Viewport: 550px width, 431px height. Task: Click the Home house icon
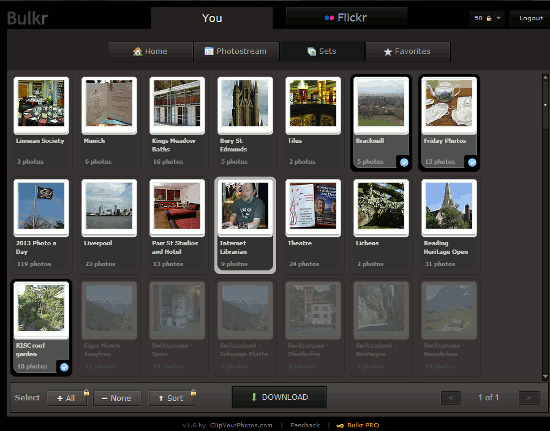[138, 52]
